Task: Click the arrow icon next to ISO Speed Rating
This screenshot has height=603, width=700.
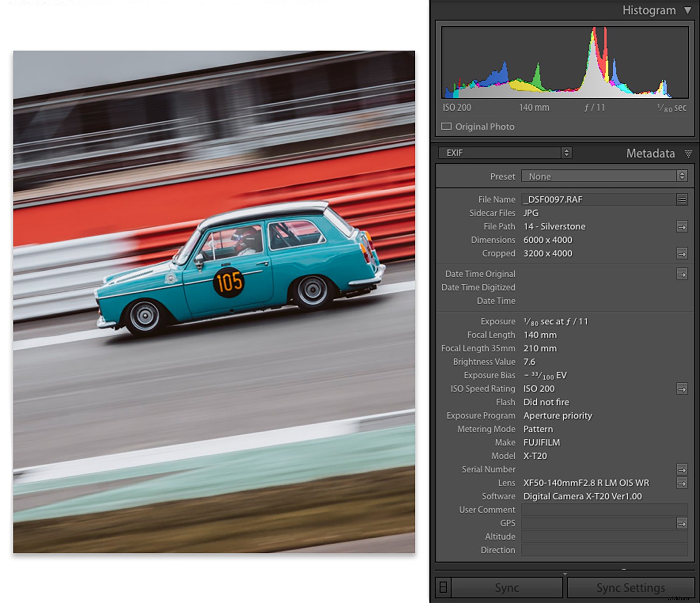Action: 682,389
